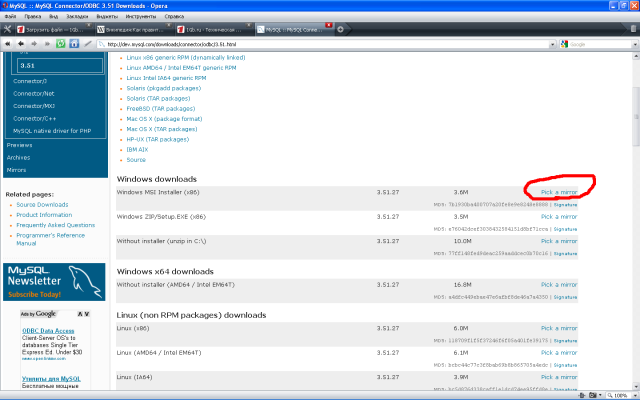640x400 pixels.
Task: Click the new tab plus button
Action: [341, 29]
